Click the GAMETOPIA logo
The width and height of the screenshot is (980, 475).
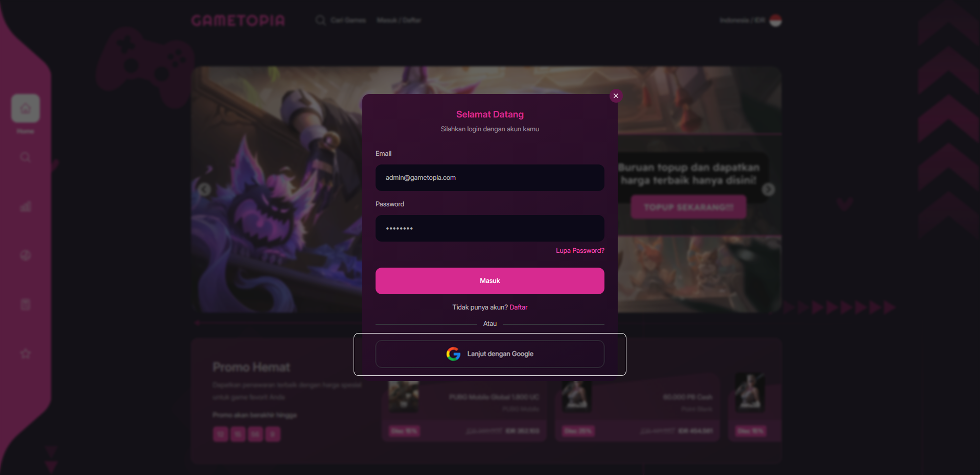point(238,20)
